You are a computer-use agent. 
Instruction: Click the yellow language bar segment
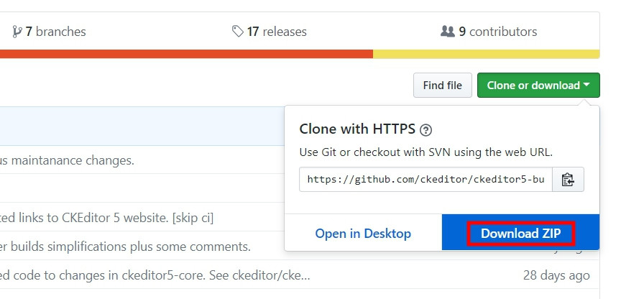click(x=487, y=54)
